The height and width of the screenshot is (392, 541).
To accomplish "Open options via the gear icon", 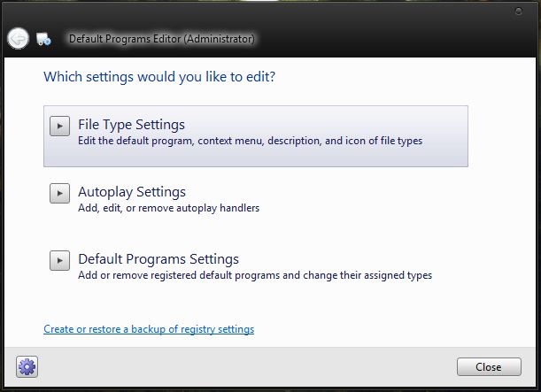I will [27, 366].
